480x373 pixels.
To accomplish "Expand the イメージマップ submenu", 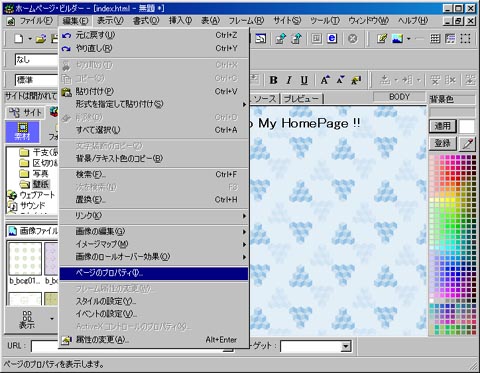I will pos(154,244).
